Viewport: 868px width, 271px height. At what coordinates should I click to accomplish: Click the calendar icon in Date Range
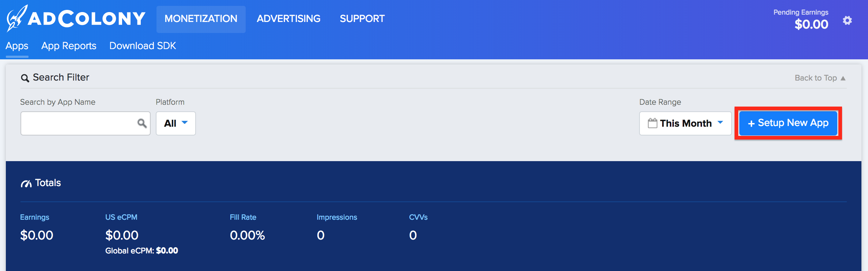point(652,123)
